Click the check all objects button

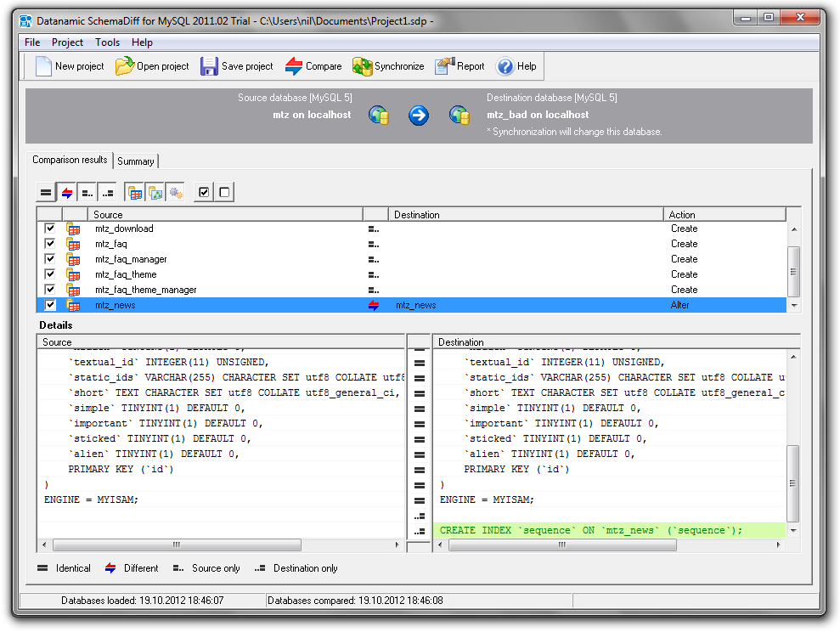(204, 192)
